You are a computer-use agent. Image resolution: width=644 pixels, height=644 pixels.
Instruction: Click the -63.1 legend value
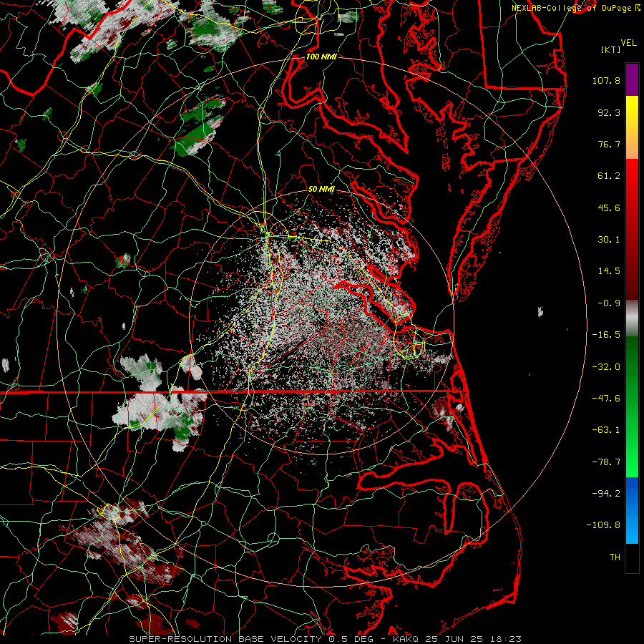606,430
